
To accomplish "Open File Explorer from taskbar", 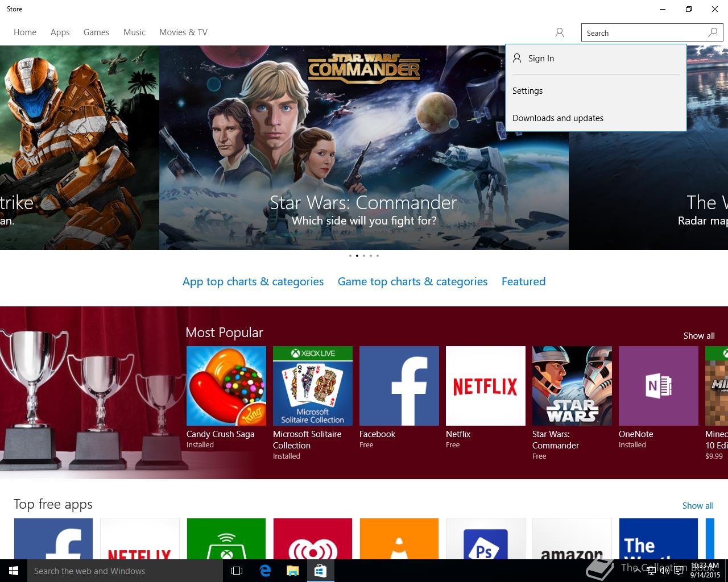I will (292, 571).
